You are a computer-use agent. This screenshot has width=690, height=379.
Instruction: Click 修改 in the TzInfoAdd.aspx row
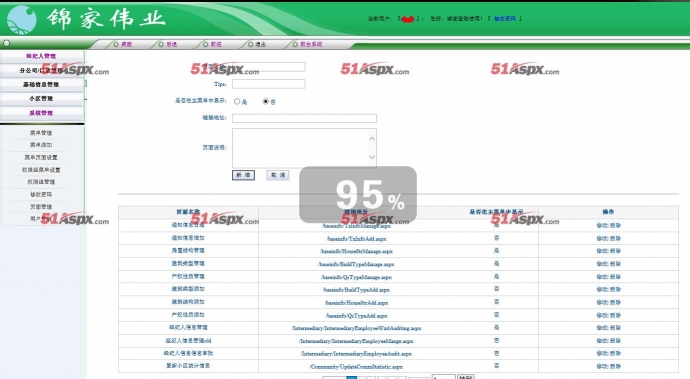[x=602, y=238]
